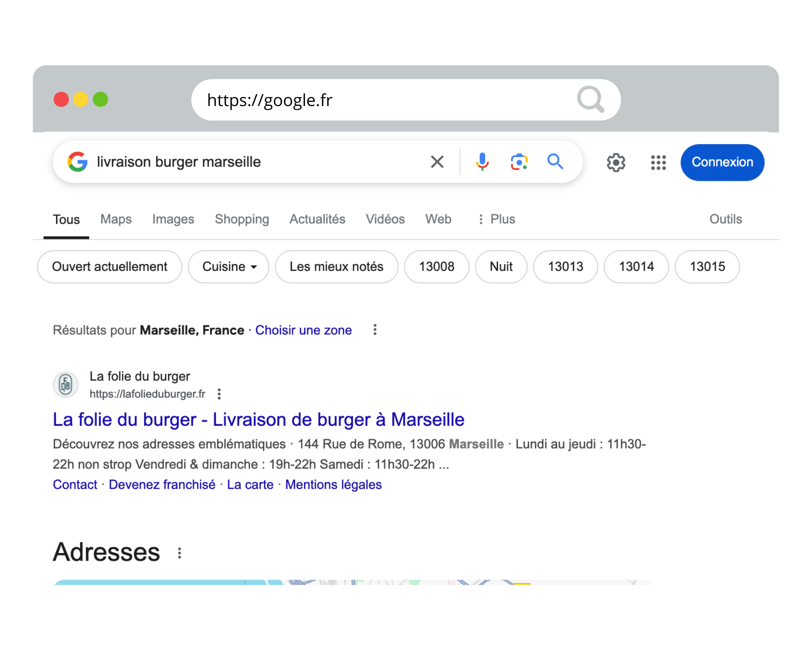
Task: Click the Contact sitelink
Action: point(75,485)
